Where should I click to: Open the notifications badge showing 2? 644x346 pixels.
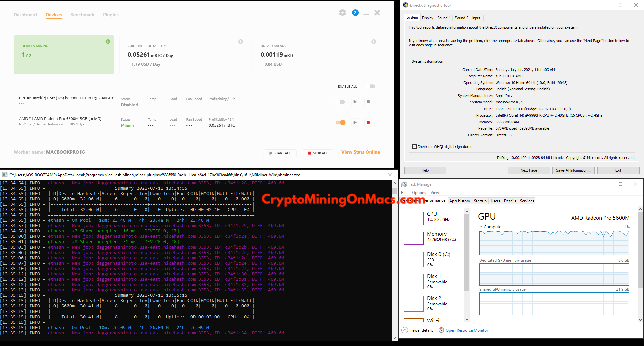355,13
